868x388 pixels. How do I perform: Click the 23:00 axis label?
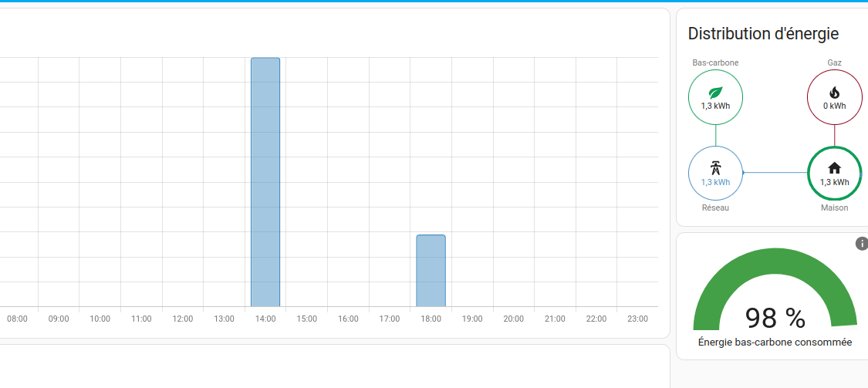click(638, 319)
